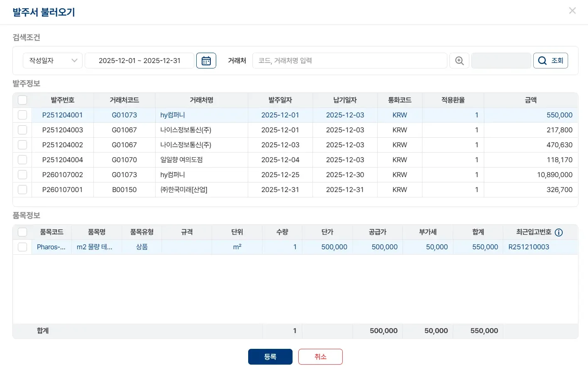Click the magnifying glass icon inside the 조회 button
588x370 pixels.
pyautogui.click(x=542, y=60)
